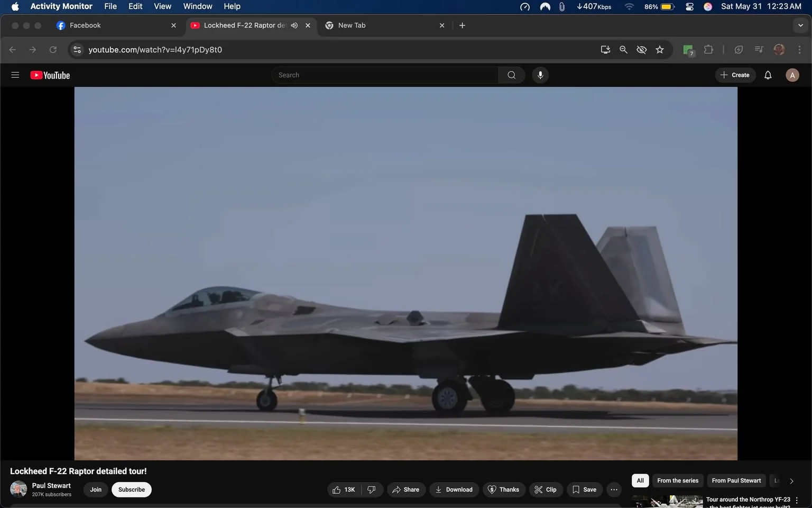Open more actions ellipsis below video

(614, 489)
